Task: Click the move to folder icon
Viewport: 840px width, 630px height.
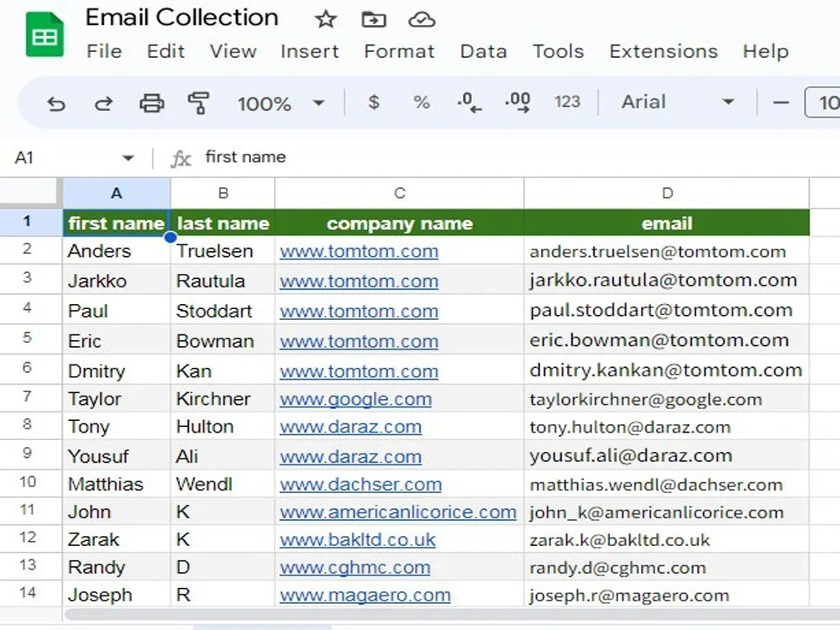Action: (374, 20)
